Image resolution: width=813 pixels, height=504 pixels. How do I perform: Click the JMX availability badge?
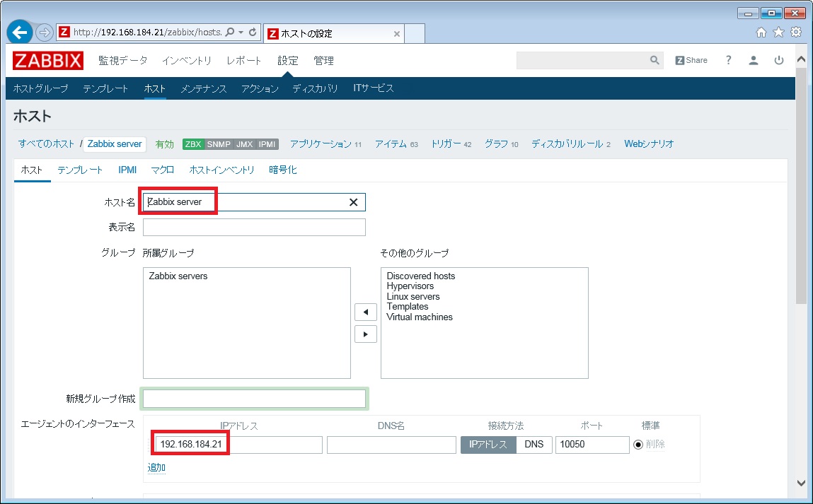click(245, 144)
